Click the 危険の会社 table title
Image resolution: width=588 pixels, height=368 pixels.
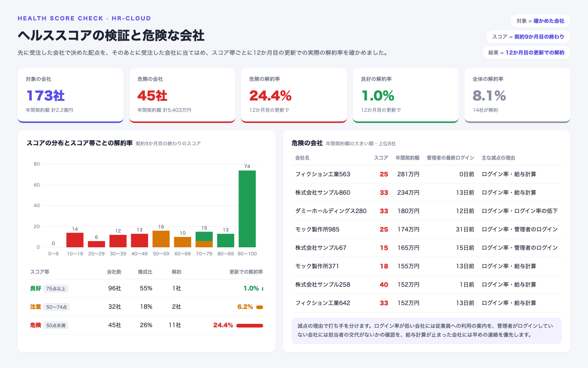point(307,143)
